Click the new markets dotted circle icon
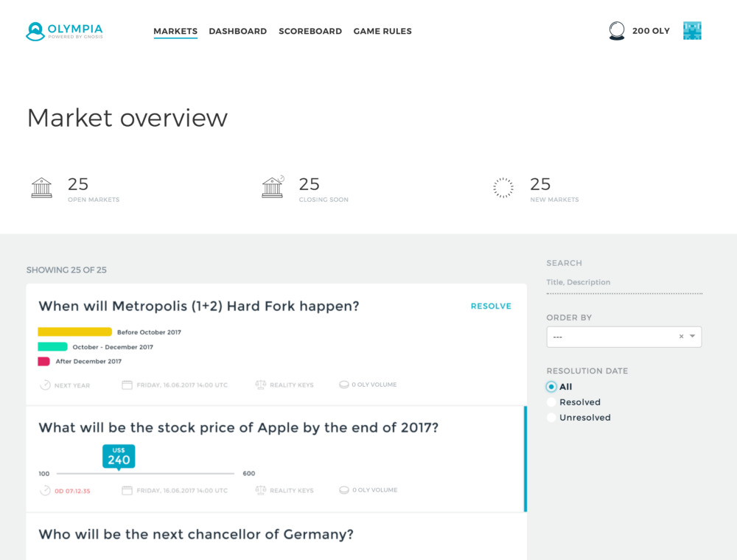The width and height of the screenshot is (737, 560). pyautogui.click(x=503, y=188)
